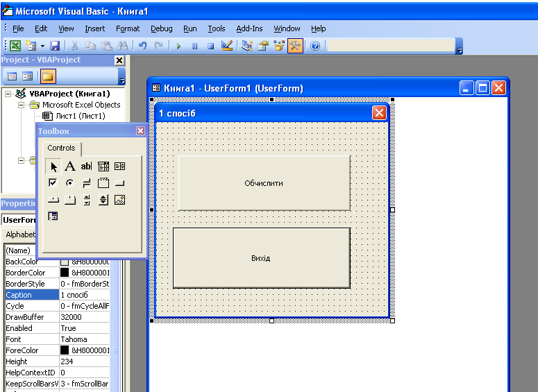This screenshot has width=538, height=392.
Task: Open the Object Browser toolbar icon
Action: (279, 46)
